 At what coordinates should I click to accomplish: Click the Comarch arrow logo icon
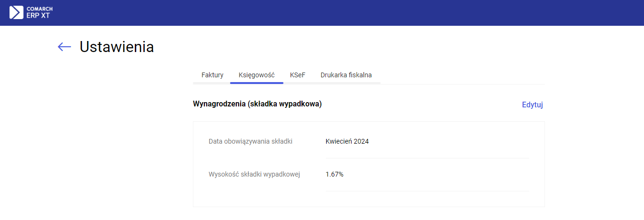point(16,12)
